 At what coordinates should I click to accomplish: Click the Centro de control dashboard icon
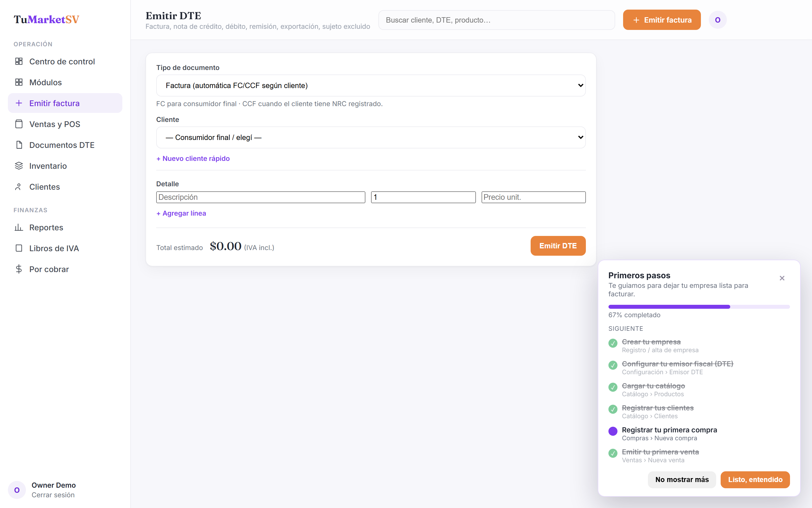coord(19,61)
